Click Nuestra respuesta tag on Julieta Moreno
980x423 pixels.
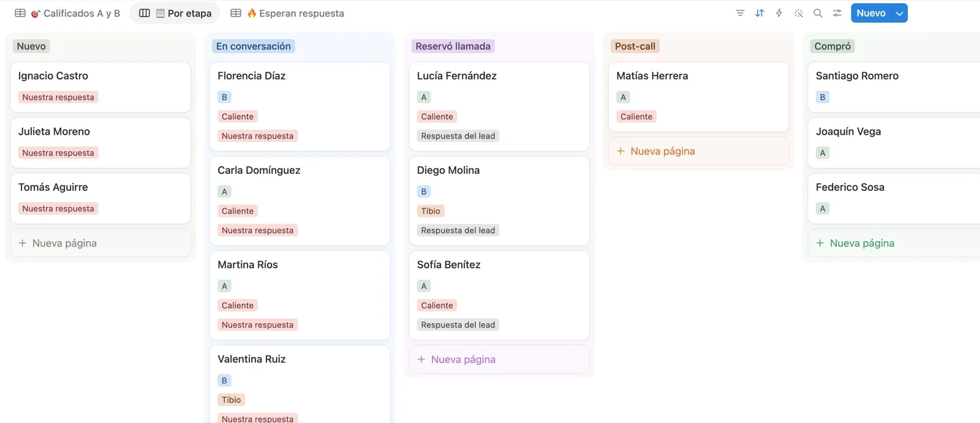click(x=58, y=153)
